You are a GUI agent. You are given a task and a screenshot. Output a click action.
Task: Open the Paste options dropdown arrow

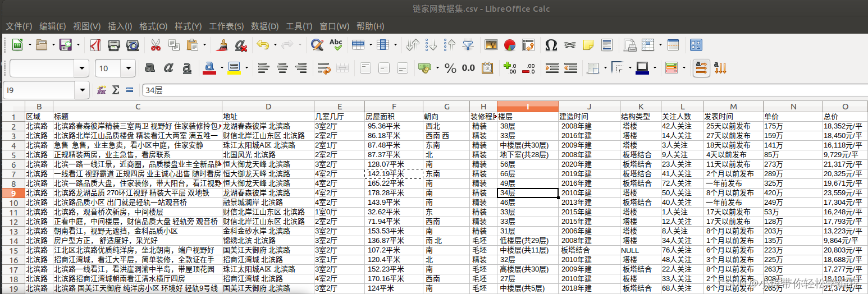205,45
